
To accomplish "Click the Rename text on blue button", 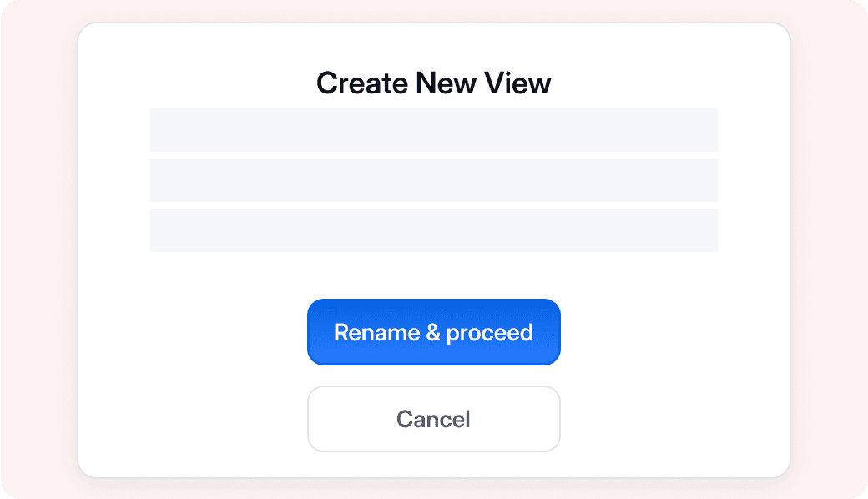I will click(377, 332).
